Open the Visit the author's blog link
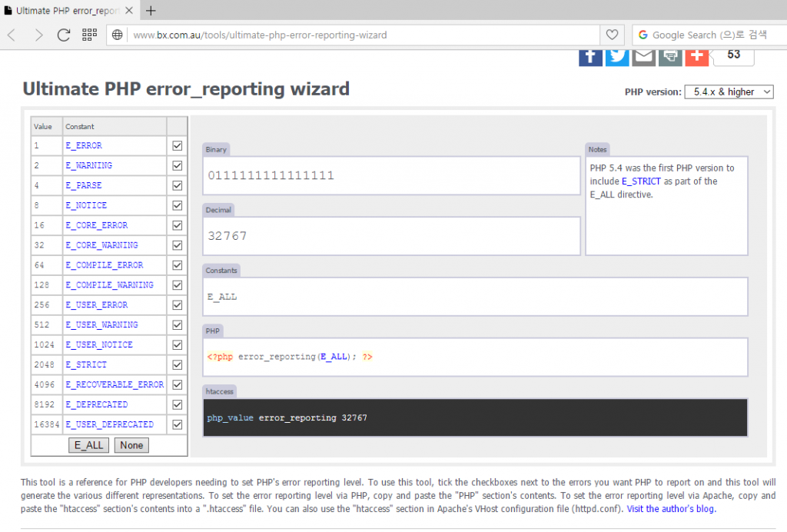 pos(671,509)
